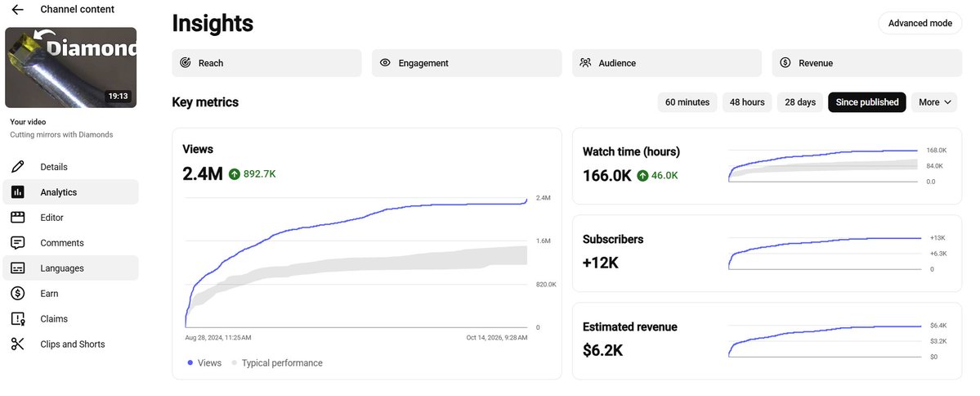This screenshot has height=396, width=980.
Task: Click the Oct 14, 2026 end date label
Action: tap(497, 338)
